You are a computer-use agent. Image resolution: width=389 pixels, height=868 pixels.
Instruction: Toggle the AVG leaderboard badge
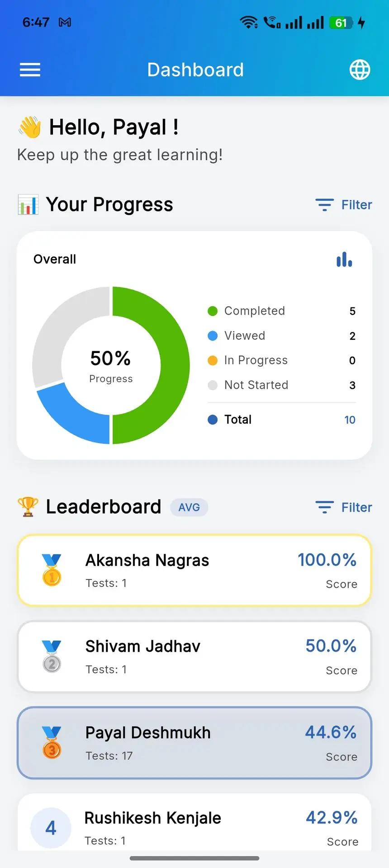(x=189, y=507)
